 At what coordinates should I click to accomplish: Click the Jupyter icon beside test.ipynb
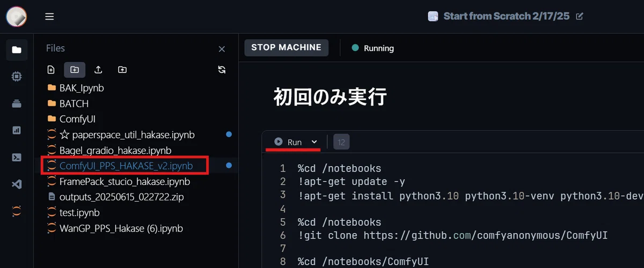pyautogui.click(x=52, y=213)
